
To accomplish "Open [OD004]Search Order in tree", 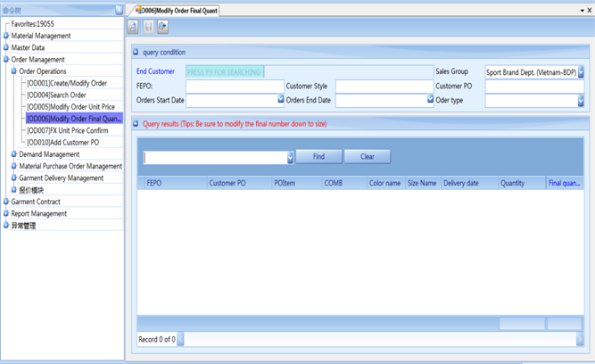I will pos(56,95).
